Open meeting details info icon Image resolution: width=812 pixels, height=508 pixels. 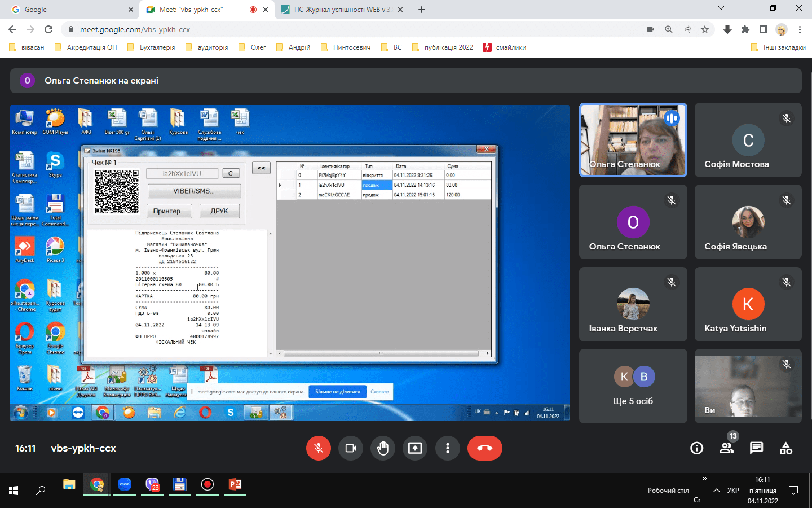click(697, 448)
